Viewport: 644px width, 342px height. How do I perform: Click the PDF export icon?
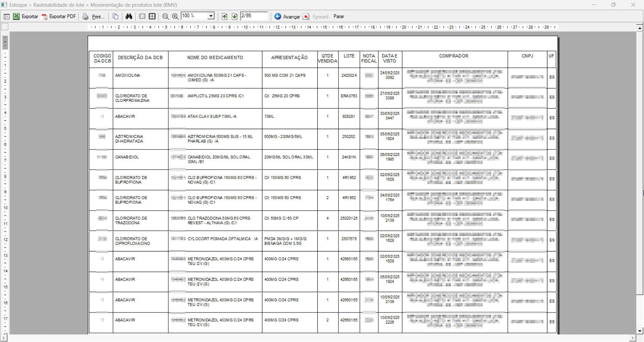click(x=44, y=16)
